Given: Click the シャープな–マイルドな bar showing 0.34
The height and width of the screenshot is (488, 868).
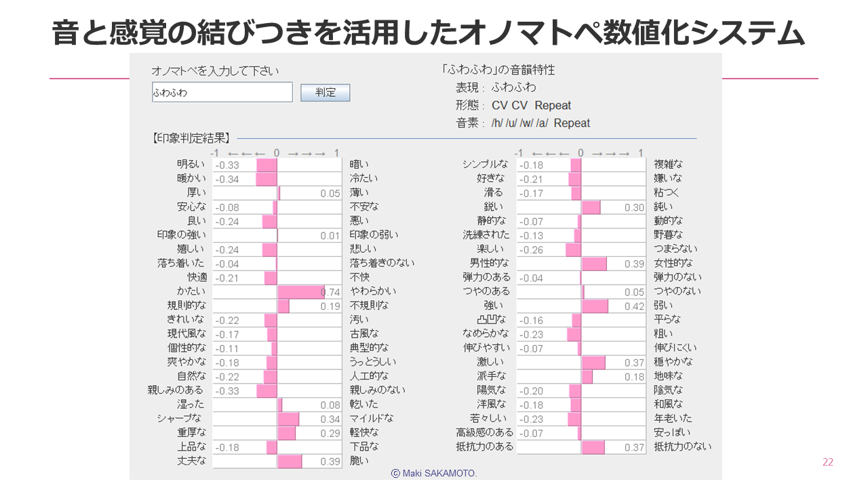Looking at the screenshot, I should point(289,419).
